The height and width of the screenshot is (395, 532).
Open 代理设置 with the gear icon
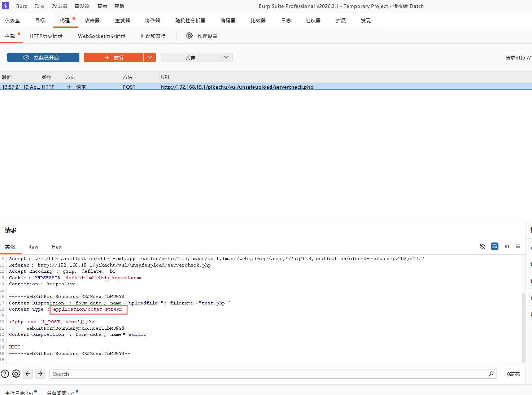(x=202, y=36)
